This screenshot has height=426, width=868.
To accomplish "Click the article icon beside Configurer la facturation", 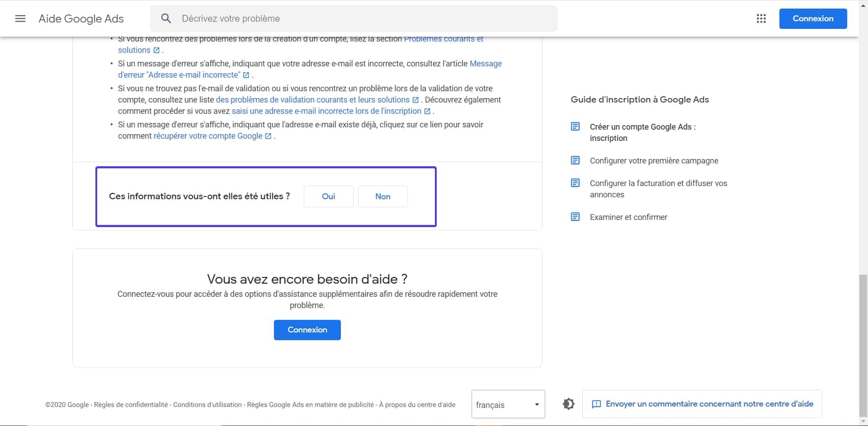I will (x=575, y=183).
